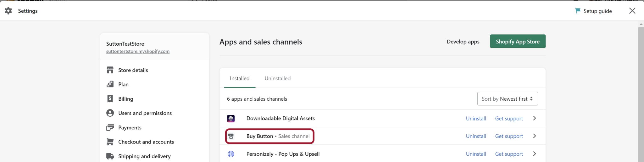644x162 pixels.
Task: Open Store details settings
Action: click(x=133, y=70)
